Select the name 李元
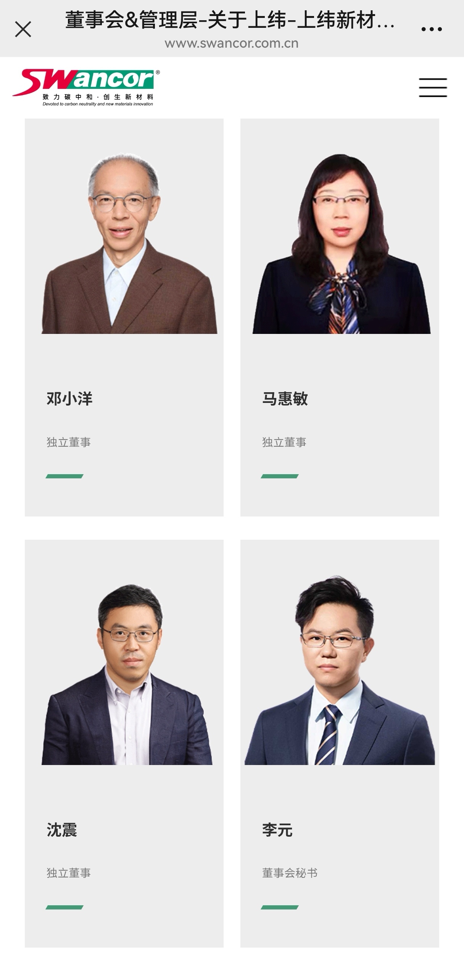The width and height of the screenshot is (464, 980). 277,830
